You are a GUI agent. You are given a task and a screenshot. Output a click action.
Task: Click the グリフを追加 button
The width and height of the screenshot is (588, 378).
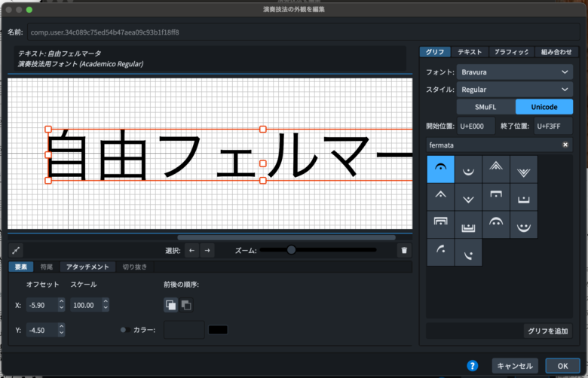[548, 331]
